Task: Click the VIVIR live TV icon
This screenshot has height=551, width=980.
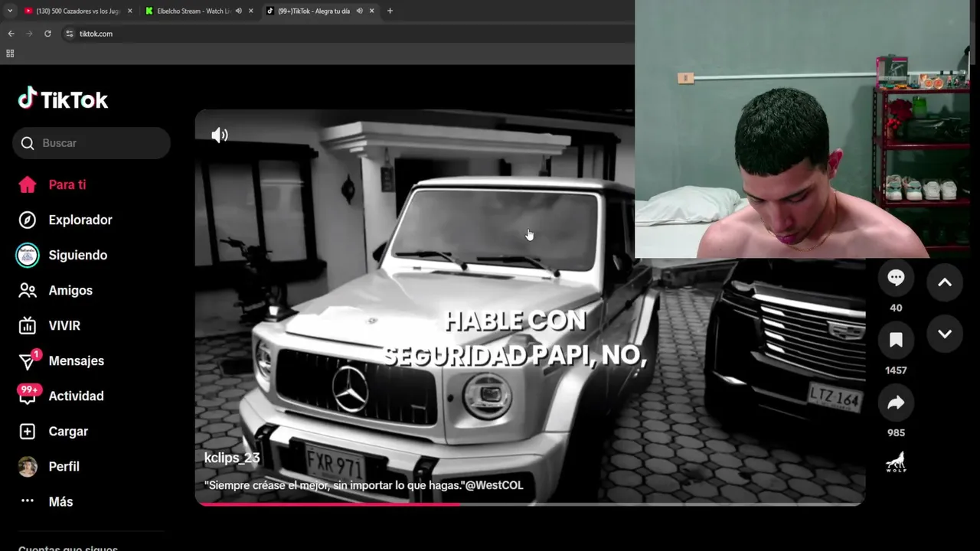Action: 28,325
